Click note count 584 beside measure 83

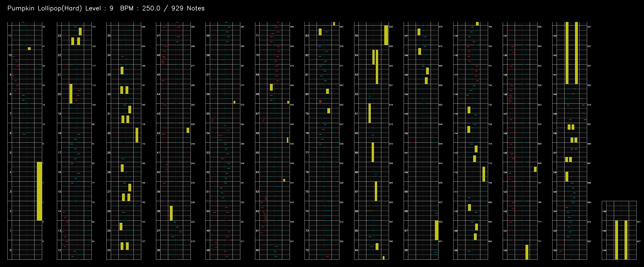[341, 27]
